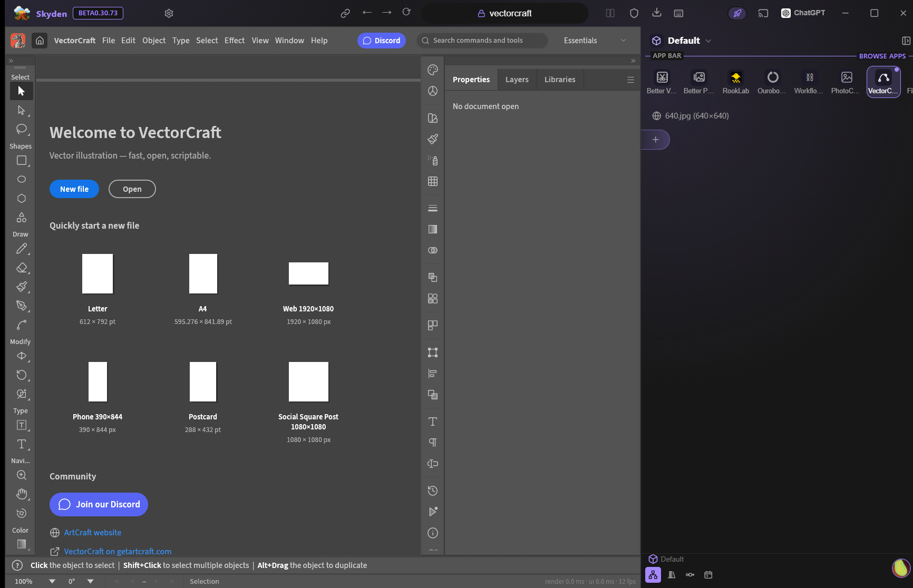The image size is (913, 588).
Task: Open the table grid panel icon
Action: point(433,181)
